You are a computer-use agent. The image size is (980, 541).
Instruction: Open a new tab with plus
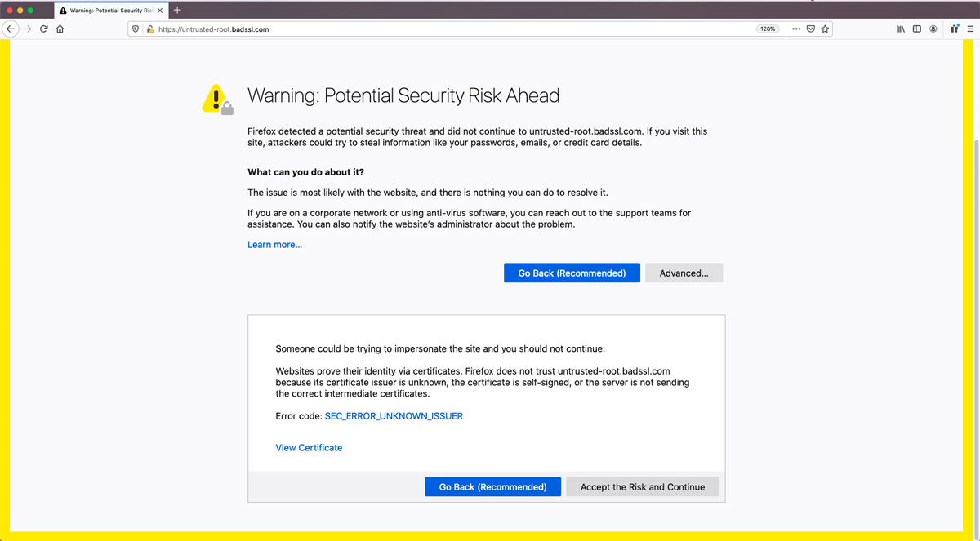click(177, 10)
